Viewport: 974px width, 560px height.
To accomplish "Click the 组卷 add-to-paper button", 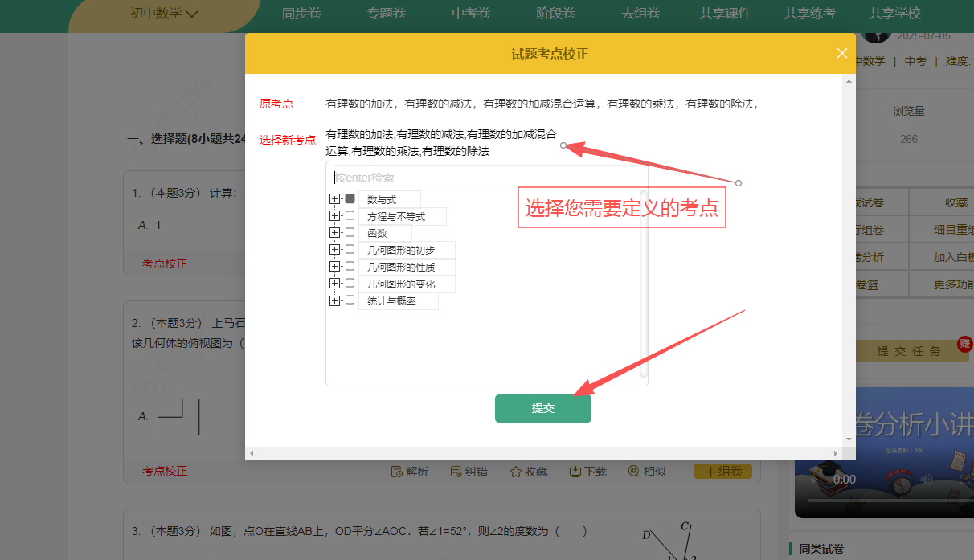I will [x=722, y=472].
